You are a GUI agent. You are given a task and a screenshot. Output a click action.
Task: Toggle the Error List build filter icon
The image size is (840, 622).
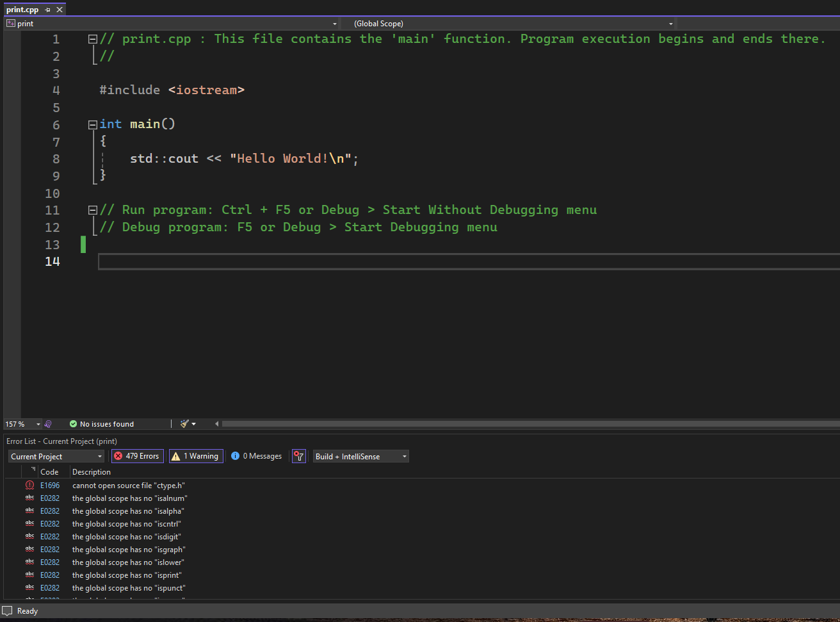click(298, 456)
